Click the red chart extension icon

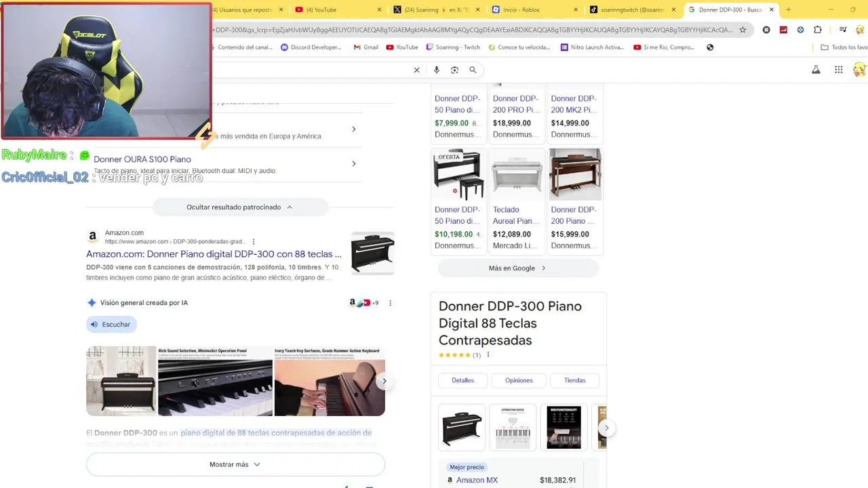tap(783, 30)
